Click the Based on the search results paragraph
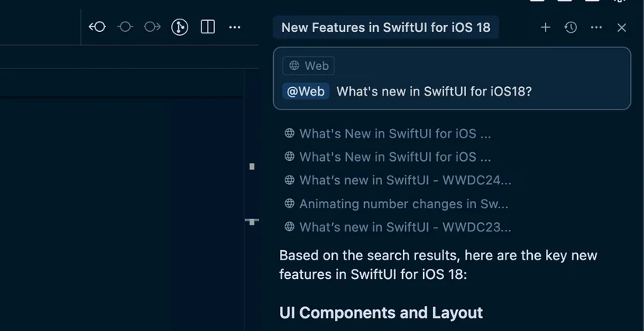This screenshot has width=644, height=331. (438, 264)
